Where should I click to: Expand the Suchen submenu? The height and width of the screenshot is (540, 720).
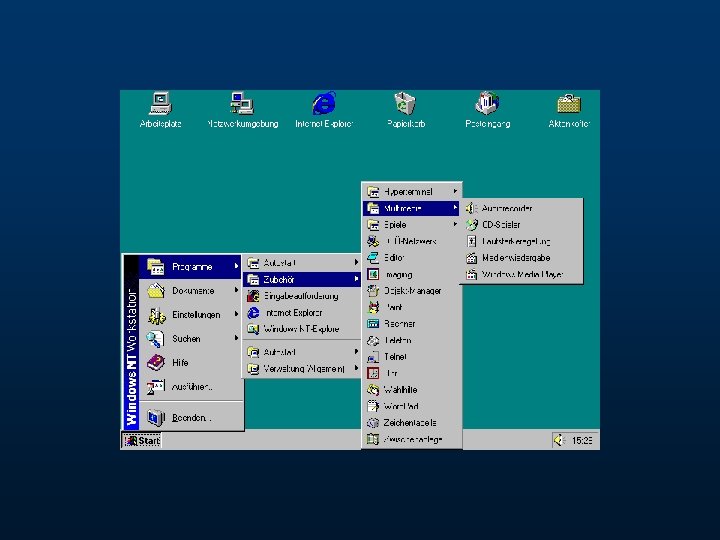pyautogui.click(x=190, y=338)
